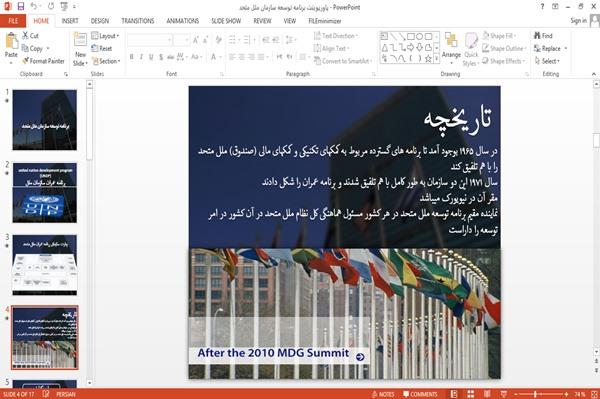
Task: Select the Format Painter tool
Action: coord(43,61)
